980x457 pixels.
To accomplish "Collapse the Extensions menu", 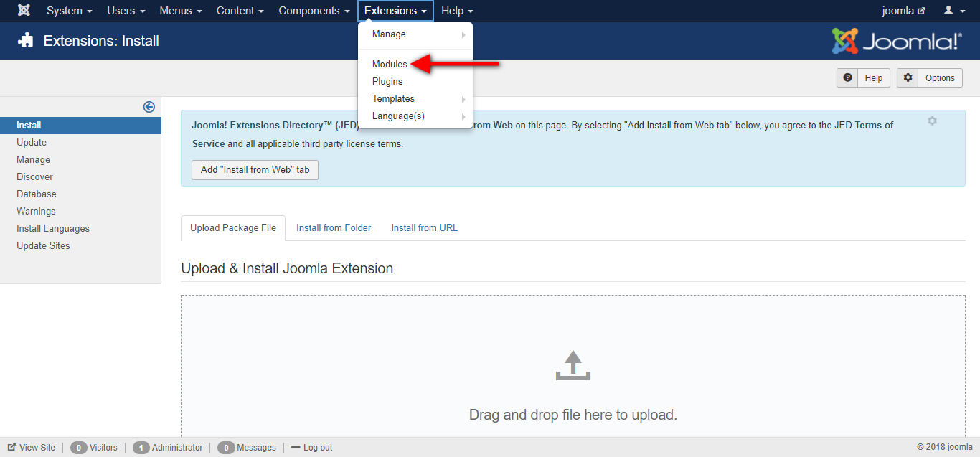I will 395,11.
